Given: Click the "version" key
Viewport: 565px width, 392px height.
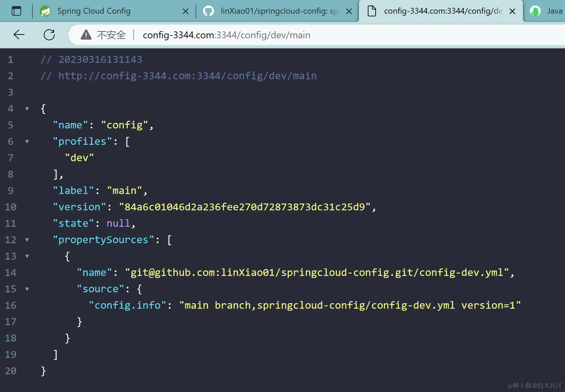Looking at the screenshot, I should (x=79, y=207).
